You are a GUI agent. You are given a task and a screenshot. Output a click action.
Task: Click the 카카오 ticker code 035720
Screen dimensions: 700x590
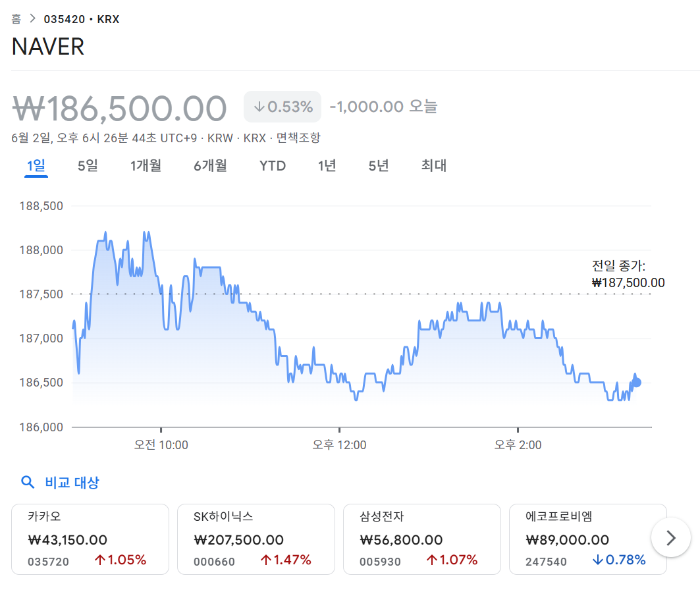click(x=48, y=562)
